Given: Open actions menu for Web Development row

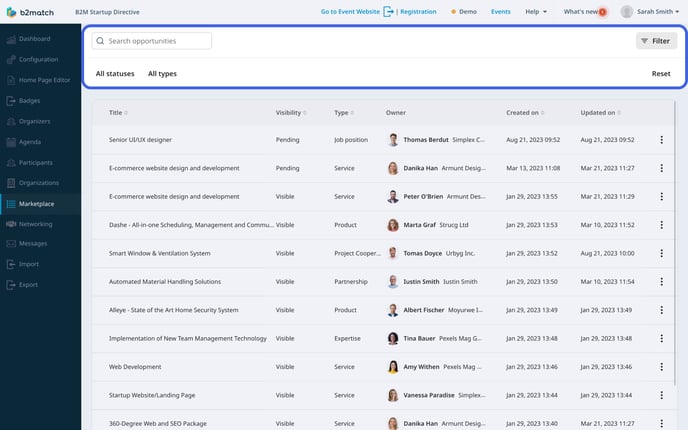Looking at the screenshot, I should pos(661,367).
